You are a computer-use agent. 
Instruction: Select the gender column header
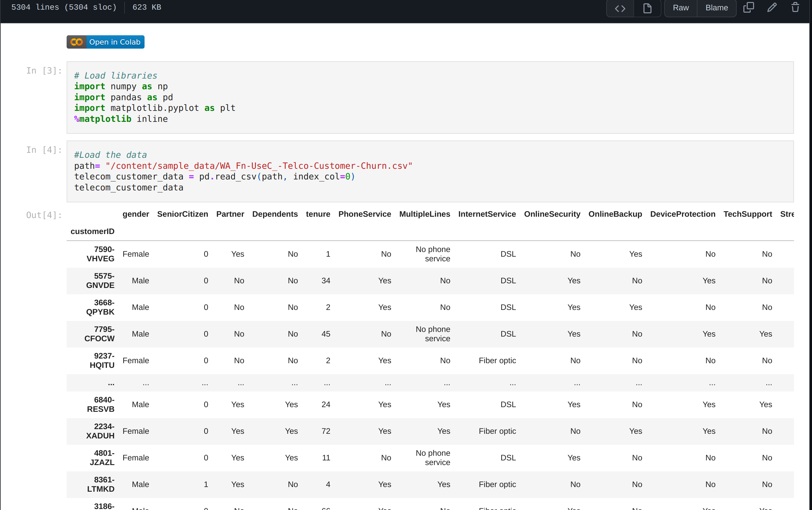pos(136,214)
